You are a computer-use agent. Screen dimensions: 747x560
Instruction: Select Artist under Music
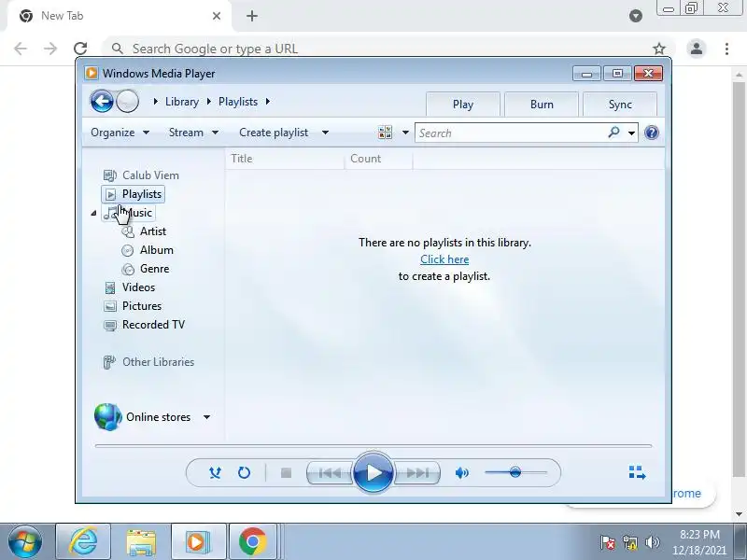(144, 231)
